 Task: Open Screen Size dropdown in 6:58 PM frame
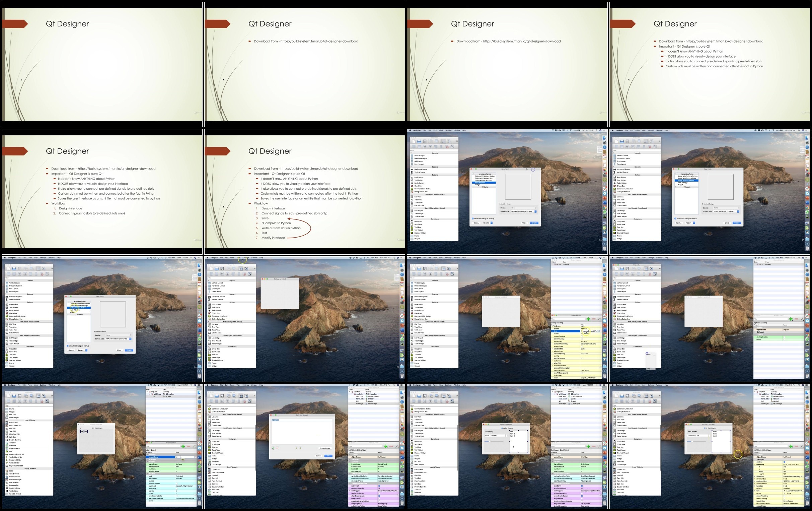(x=524, y=212)
